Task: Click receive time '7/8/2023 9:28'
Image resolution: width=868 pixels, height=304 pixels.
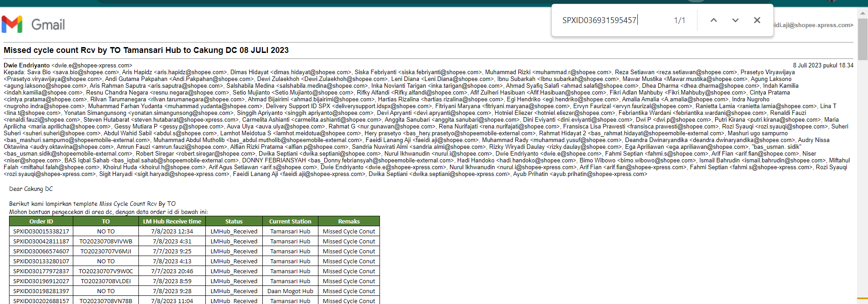Action: pyautogui.click(x=172, y=291)
